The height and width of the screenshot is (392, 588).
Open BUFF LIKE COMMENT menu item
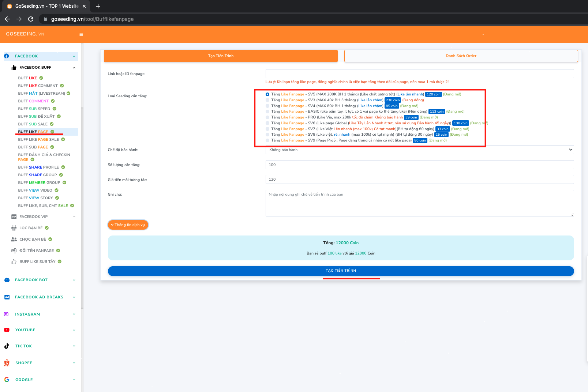[38, 86]
